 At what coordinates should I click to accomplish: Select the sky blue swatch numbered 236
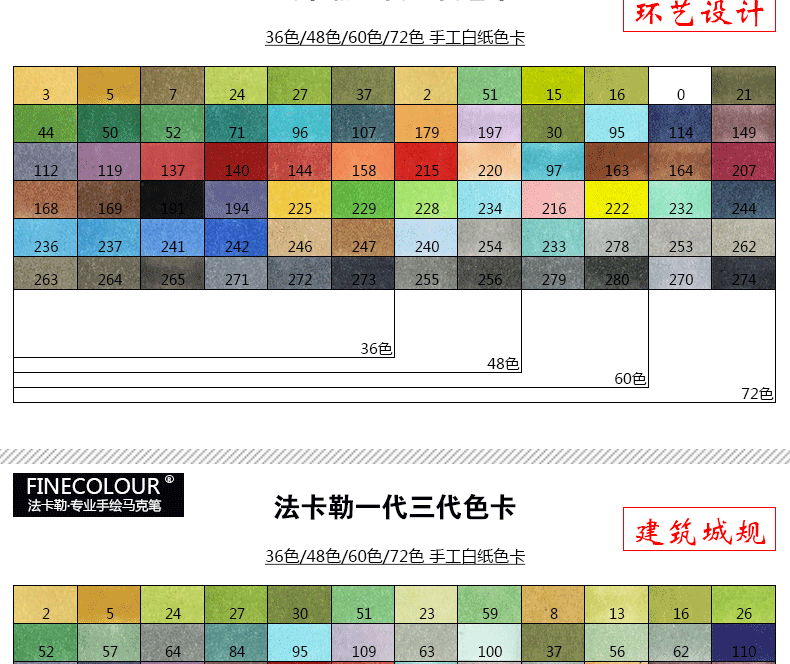point(46,238)
